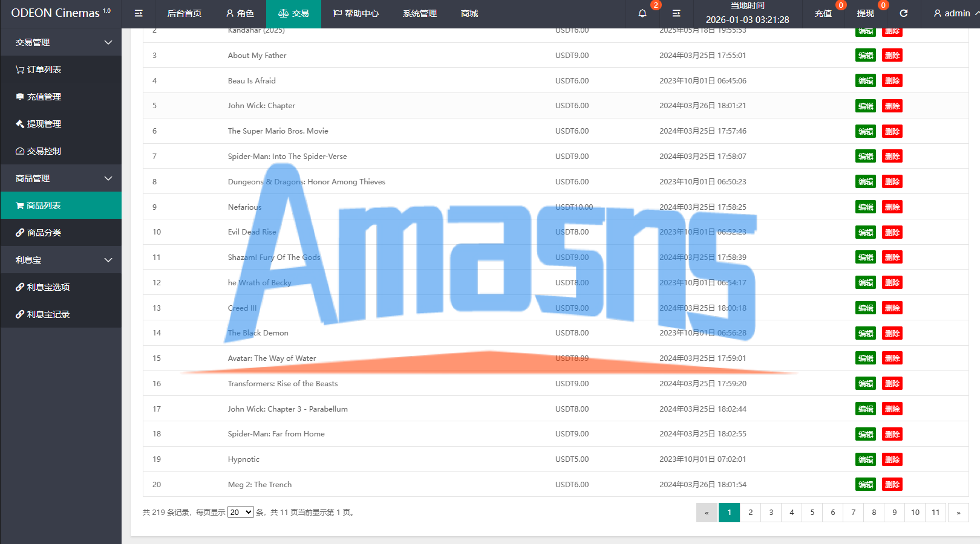This screenshot has height=544, width=980.
Task: Open the notification bell
Action: click(642, 13)
